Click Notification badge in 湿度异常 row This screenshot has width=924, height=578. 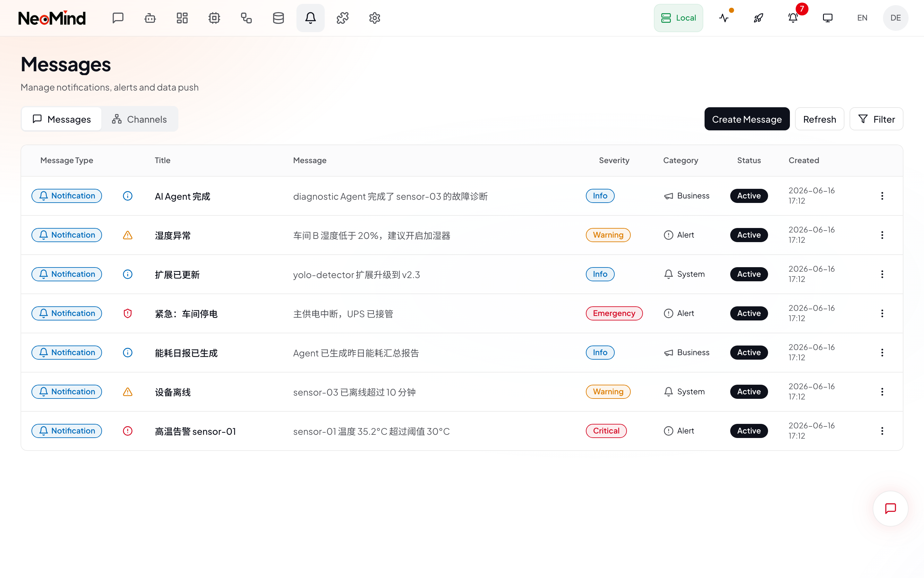[66, 235]
